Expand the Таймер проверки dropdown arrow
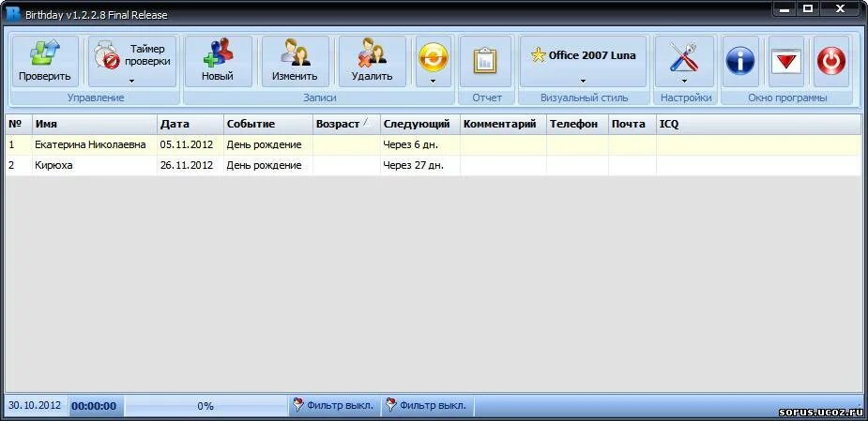Viewport: 868px width, 421px height. [131, 81]
